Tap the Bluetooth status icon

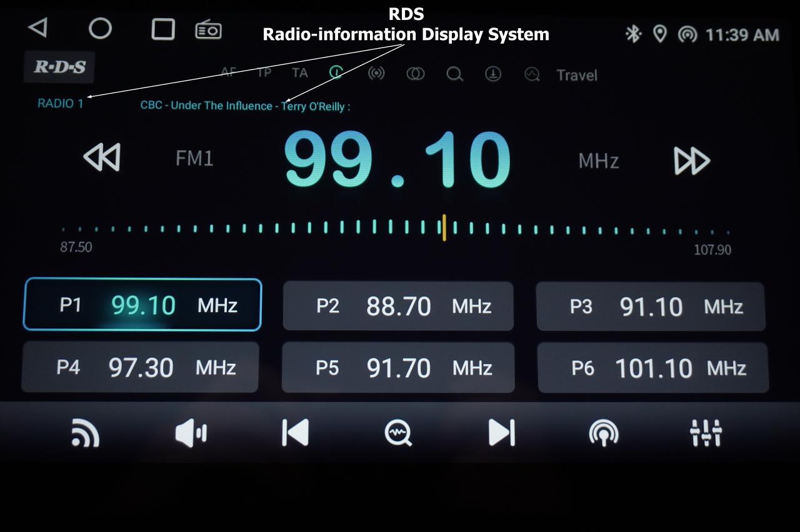pos(633,34)
